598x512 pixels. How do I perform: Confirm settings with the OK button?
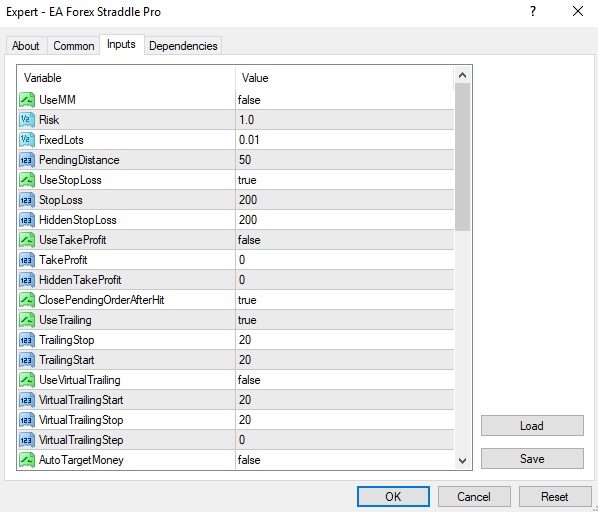tap(393, 497)
